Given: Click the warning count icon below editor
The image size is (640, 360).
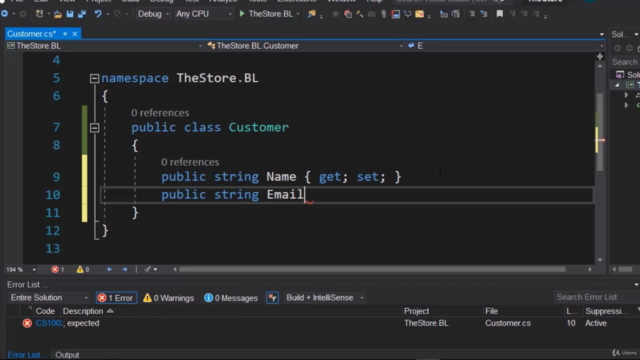Looking at the screenshot, I should pos(80,269).
